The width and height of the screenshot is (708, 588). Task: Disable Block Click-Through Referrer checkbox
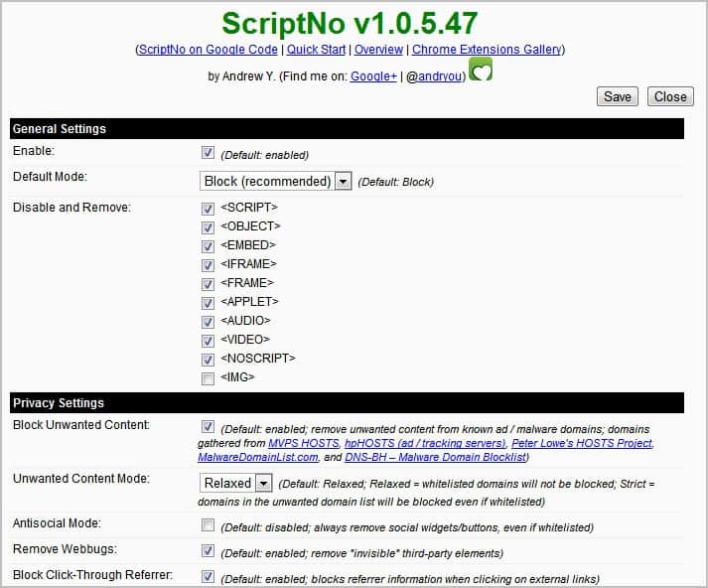(x=208, y=576)
